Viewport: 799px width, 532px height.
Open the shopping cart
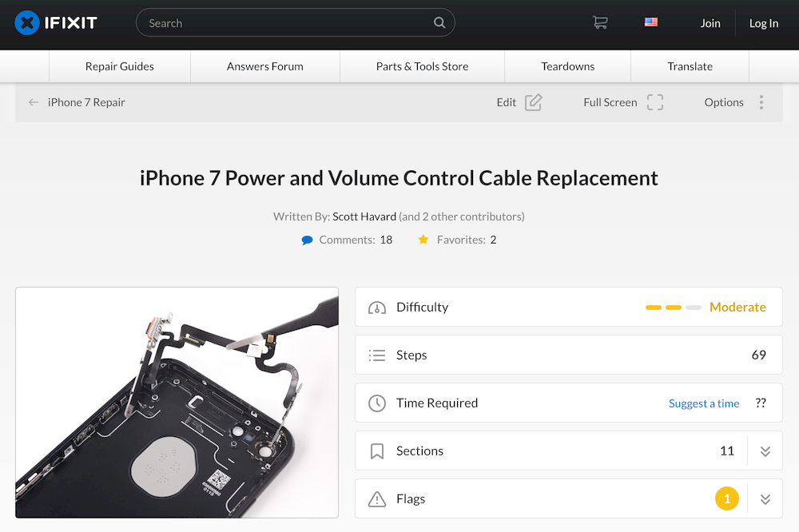click(x=600, y=22)
